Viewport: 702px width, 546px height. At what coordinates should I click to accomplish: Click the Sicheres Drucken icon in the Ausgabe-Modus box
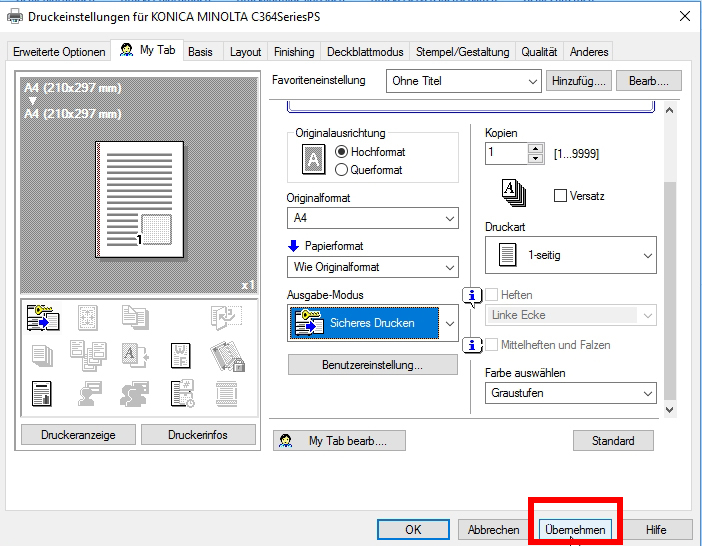pyautogui.click(x=308, y=322)
